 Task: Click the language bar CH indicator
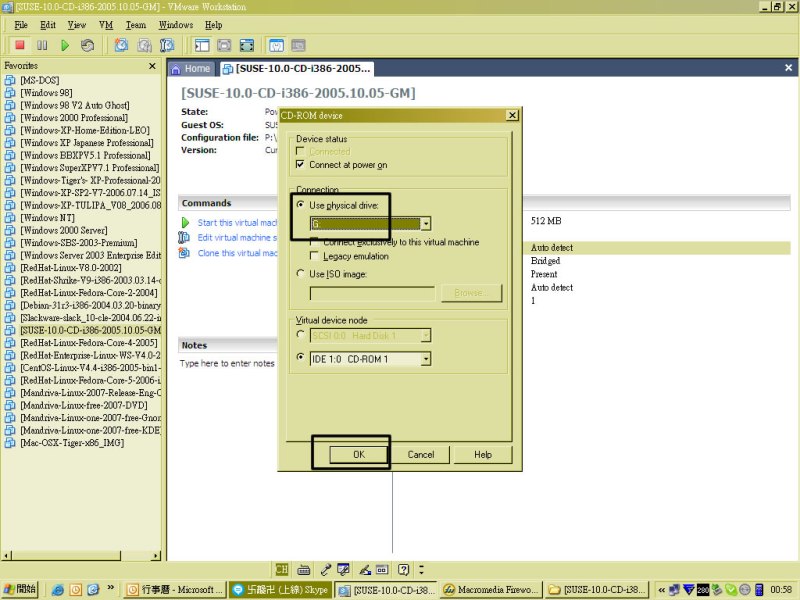click(282, 569)
